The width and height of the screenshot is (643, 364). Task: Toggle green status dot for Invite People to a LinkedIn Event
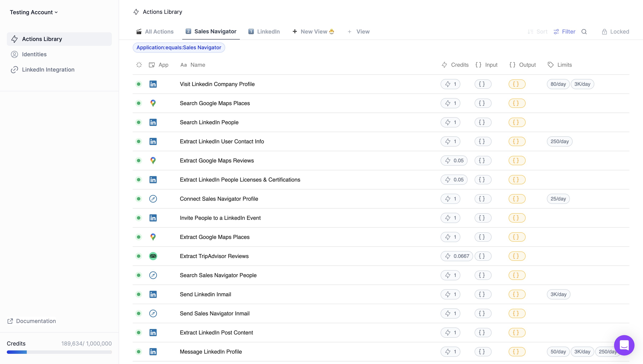tap(138, 218)
